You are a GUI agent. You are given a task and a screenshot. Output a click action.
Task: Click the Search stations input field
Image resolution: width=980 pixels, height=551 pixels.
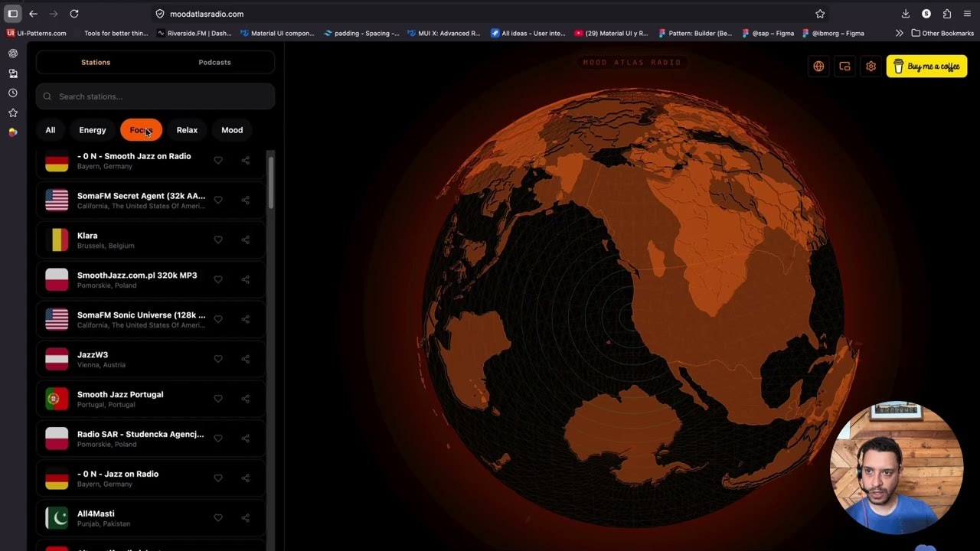155,96
